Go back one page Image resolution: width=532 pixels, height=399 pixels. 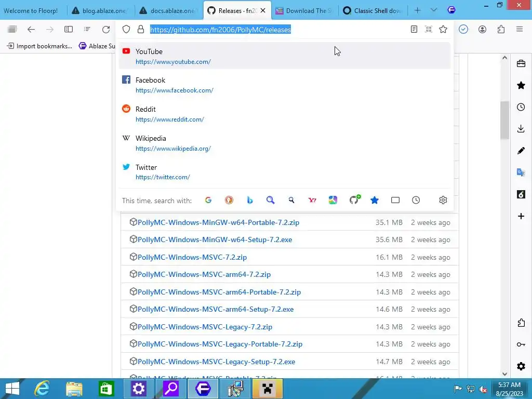(31, 30)
